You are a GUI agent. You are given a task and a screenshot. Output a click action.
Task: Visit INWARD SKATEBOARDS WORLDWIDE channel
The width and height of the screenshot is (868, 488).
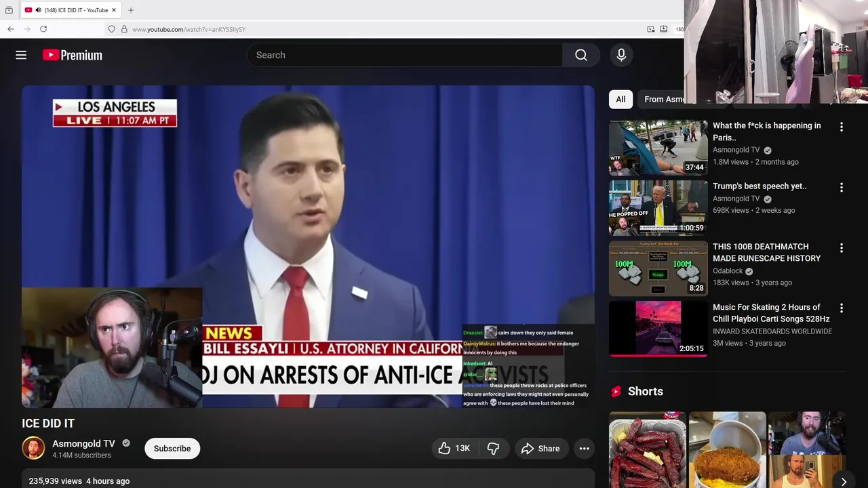click(772, 331)
